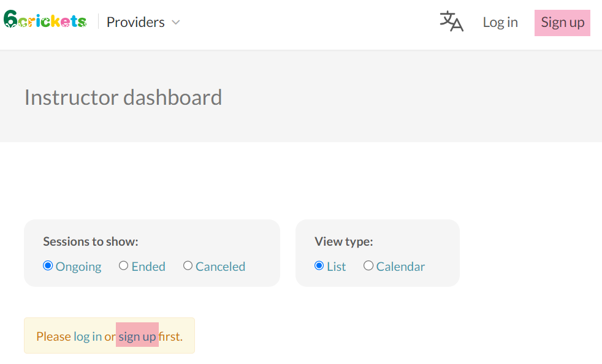The image size is (602, 364).
Task: Click Log in in the header
Action: pyautogui.click(x=500, y=22)
